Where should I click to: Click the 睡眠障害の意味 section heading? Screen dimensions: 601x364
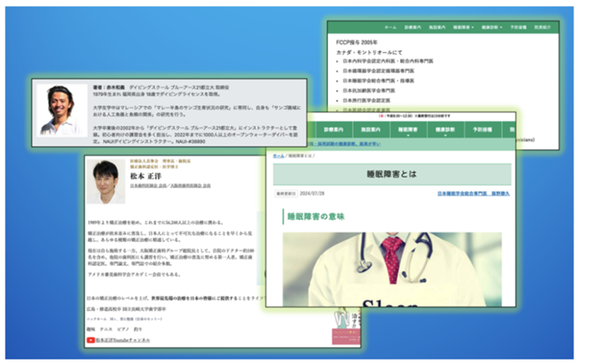(x=316, y=216)
